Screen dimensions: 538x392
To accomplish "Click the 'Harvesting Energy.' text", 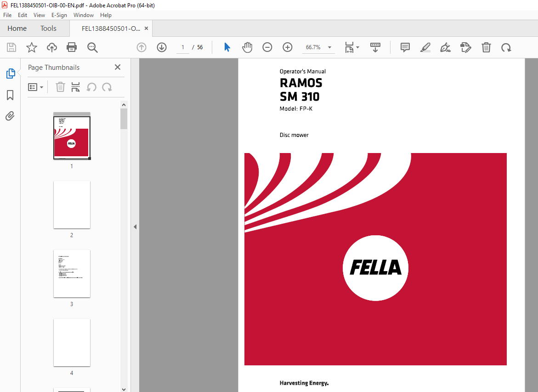I will pyautogui.click(x=304, y=383).
